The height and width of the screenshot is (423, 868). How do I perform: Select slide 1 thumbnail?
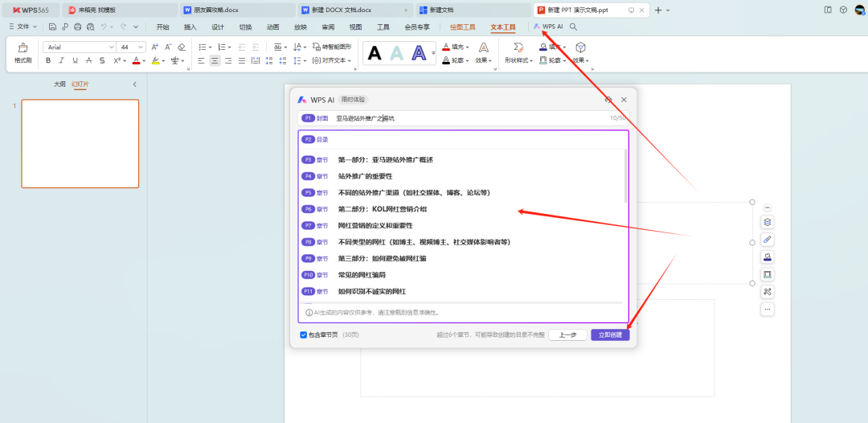click(x=80, y=144)
